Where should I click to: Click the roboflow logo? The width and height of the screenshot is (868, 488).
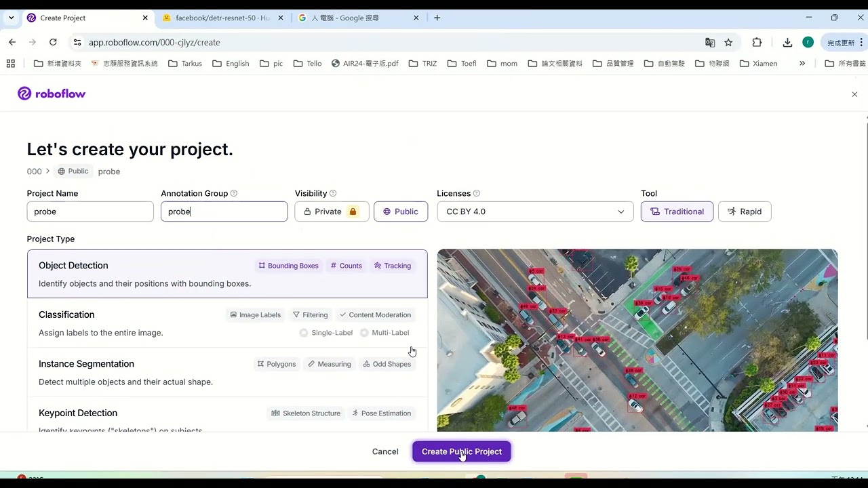[x=52, y=94]
